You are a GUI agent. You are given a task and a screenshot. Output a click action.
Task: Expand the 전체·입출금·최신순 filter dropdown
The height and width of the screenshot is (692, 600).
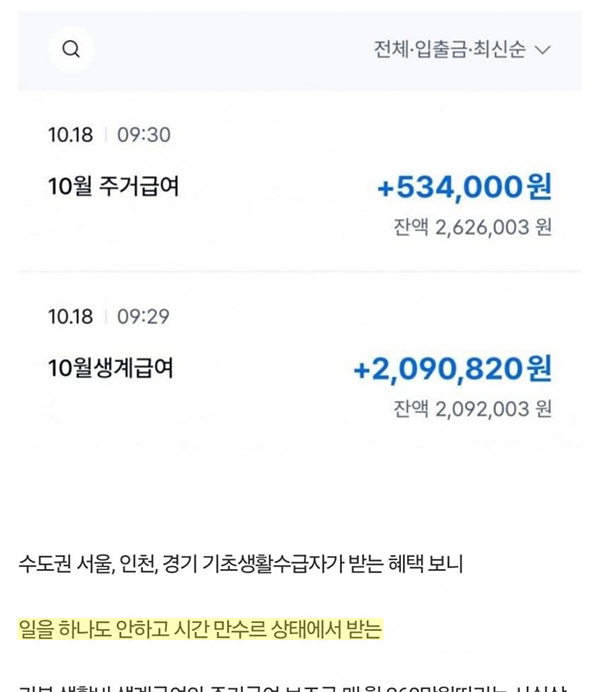462,49
